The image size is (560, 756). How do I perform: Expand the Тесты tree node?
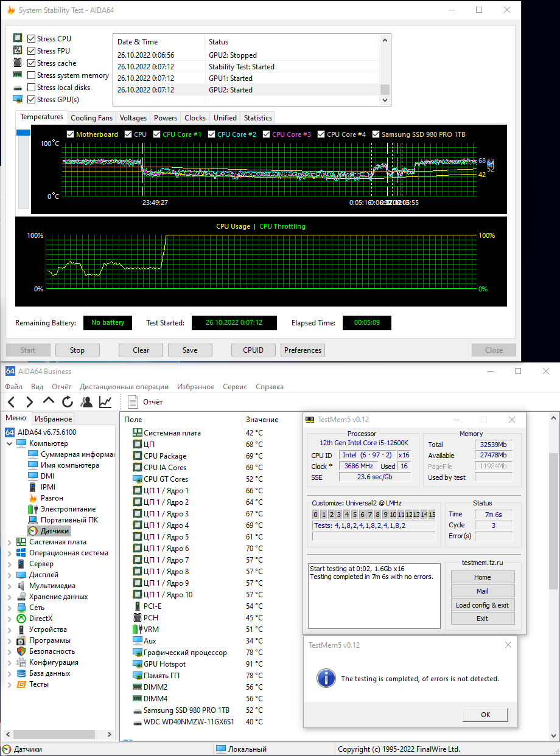pos(10,684)
